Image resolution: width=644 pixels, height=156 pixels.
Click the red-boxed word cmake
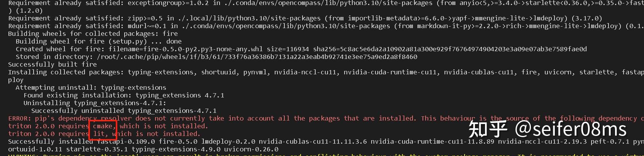point(103,126)
